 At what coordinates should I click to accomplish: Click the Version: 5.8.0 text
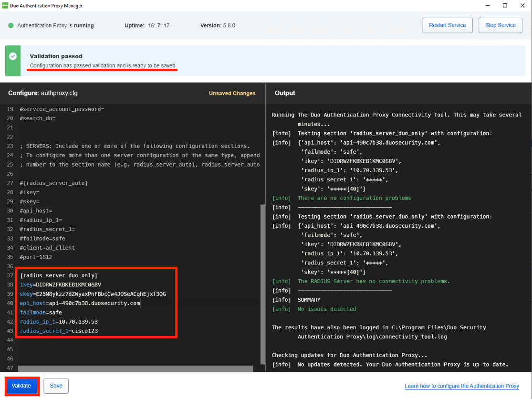[x=218, y=25]
